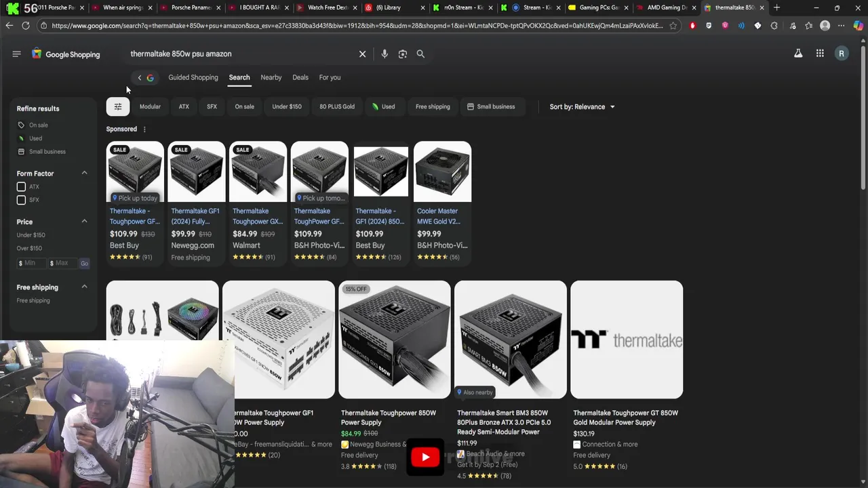Start voice search with microphone icon
Image resolution: width=868 pixels, height=488 pixels.
384,54
